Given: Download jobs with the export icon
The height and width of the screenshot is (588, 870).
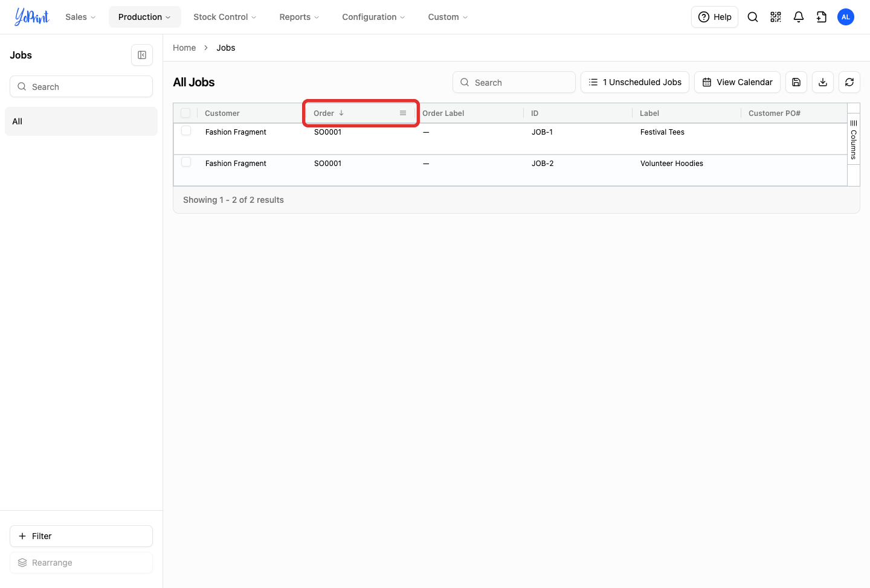Looking at the screenshot, I should (x=823, y=82).
